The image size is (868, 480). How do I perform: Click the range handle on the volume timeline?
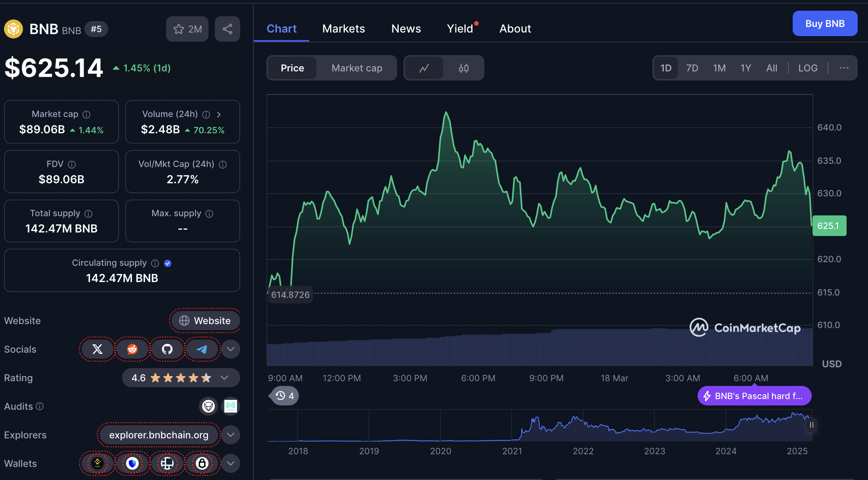(x=811, y=425)
